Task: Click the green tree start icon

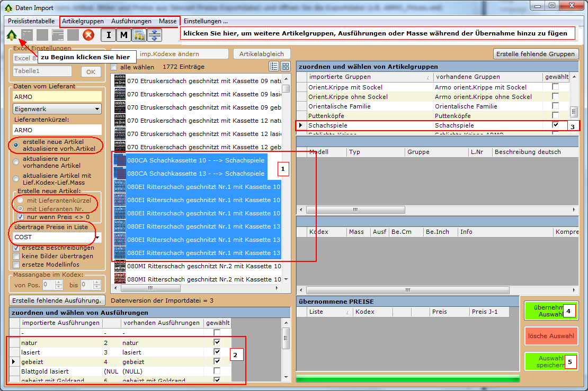Action: pos(11,35)
